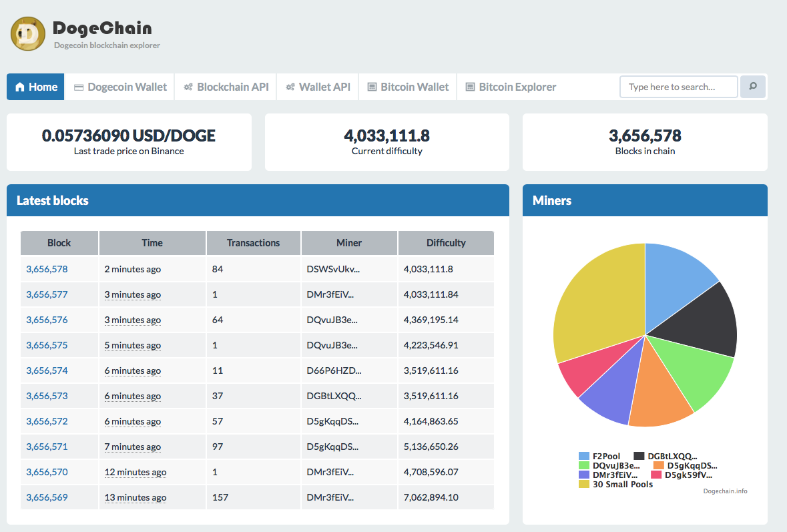Click the house icon on Home tab

pos(20,87)
